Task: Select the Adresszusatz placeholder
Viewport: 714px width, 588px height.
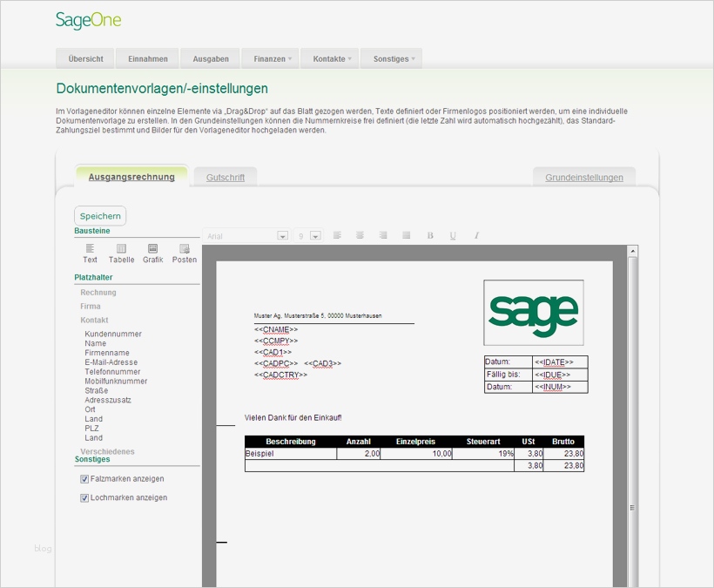Action: (x=108, y=400)
